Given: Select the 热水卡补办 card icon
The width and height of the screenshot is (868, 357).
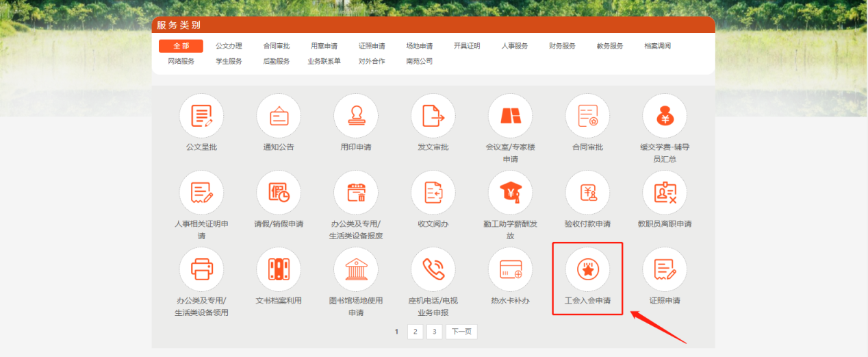Looking at the screenshot, I should tap(510, 270).
